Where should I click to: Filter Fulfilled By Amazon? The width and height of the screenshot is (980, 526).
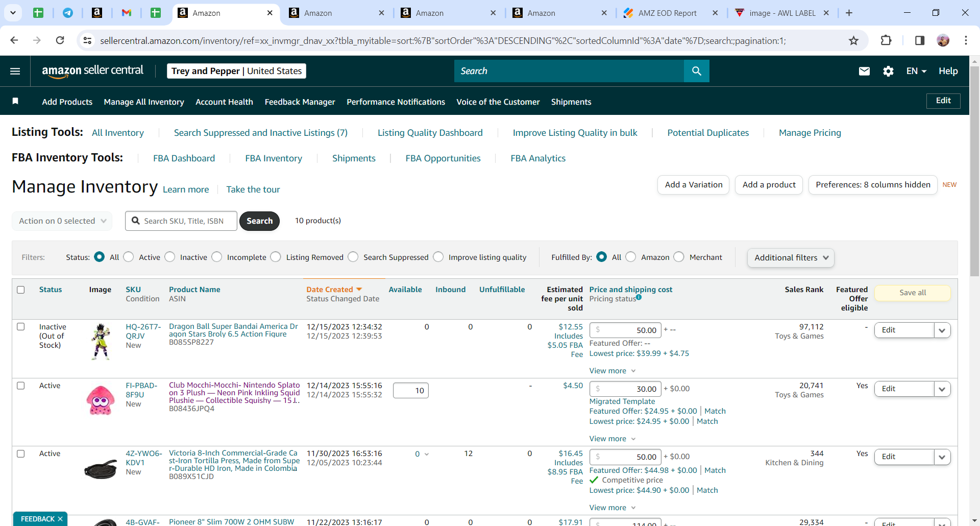[x=631, y=257]
